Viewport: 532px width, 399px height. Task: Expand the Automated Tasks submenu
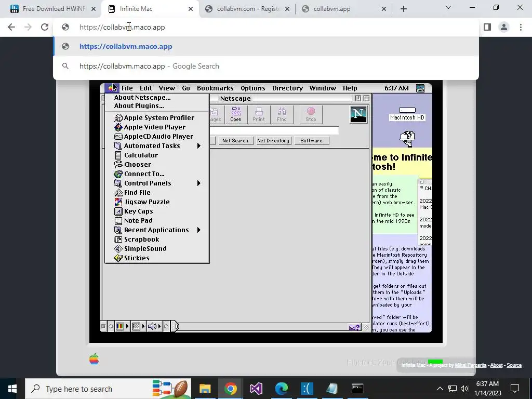tap(157, 146)
